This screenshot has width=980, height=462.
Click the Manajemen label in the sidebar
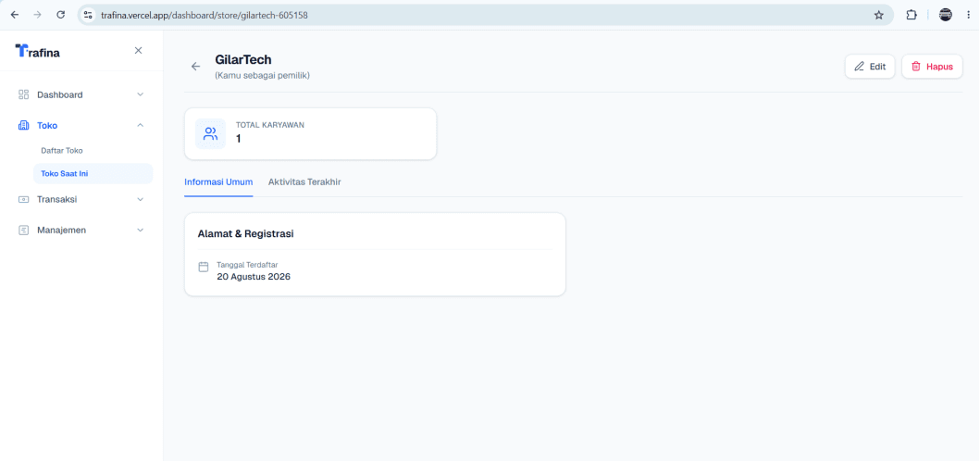click(x=62, y=230)
